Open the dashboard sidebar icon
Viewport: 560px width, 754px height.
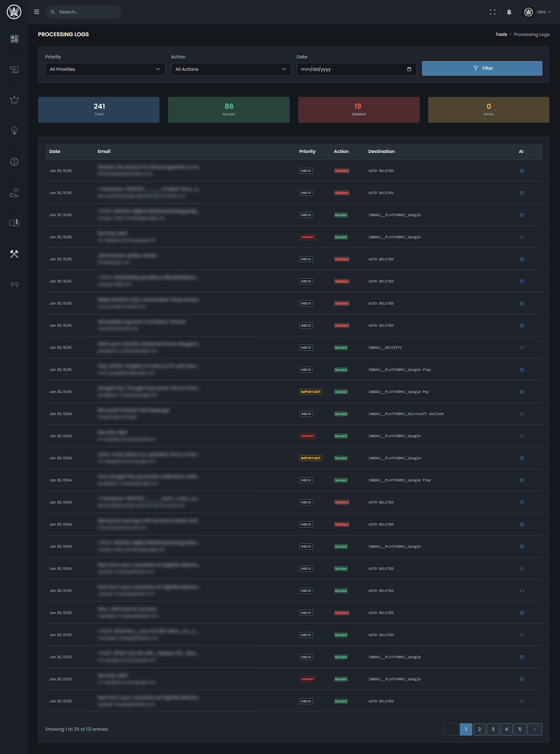[x=14, y=39]
